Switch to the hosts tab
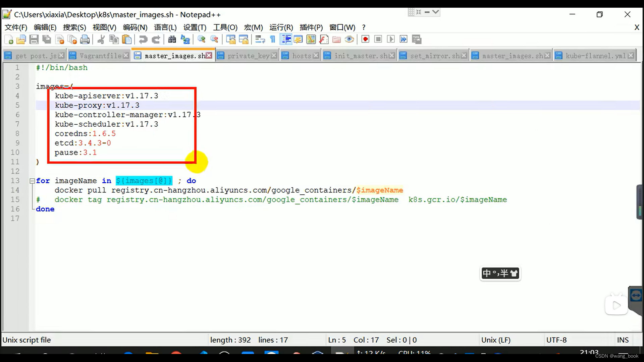644x362 pixels. pyautogui.click(x=301, y=56)
